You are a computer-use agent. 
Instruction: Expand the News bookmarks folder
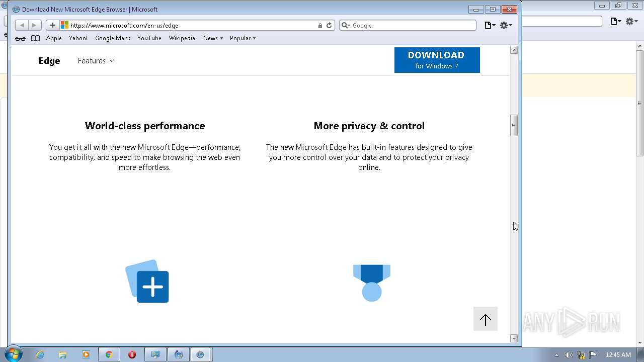213,38
